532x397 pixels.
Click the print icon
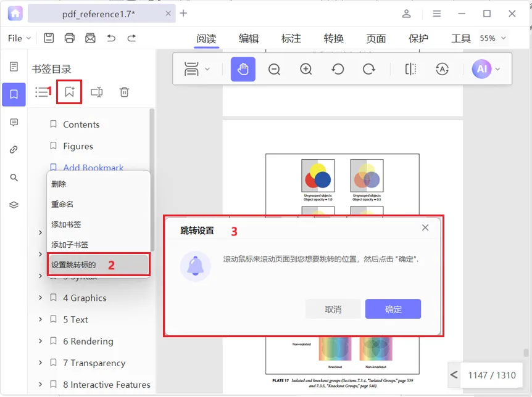(x=70, y=38)
